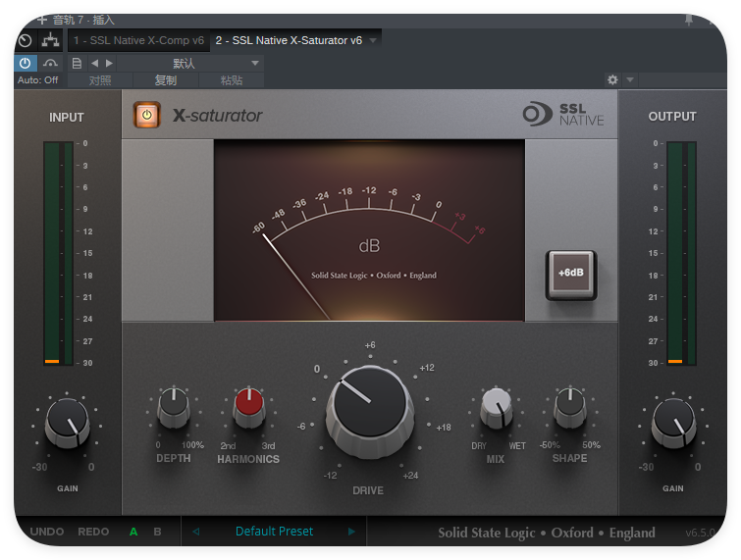
Task: Click the Solid State Logic footer text
Action: [x=547, y=533]
